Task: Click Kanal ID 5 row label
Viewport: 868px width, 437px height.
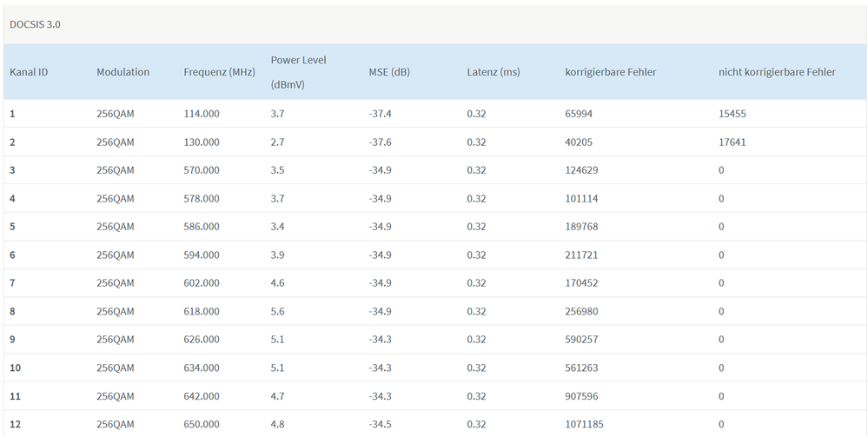Action: 13,227
